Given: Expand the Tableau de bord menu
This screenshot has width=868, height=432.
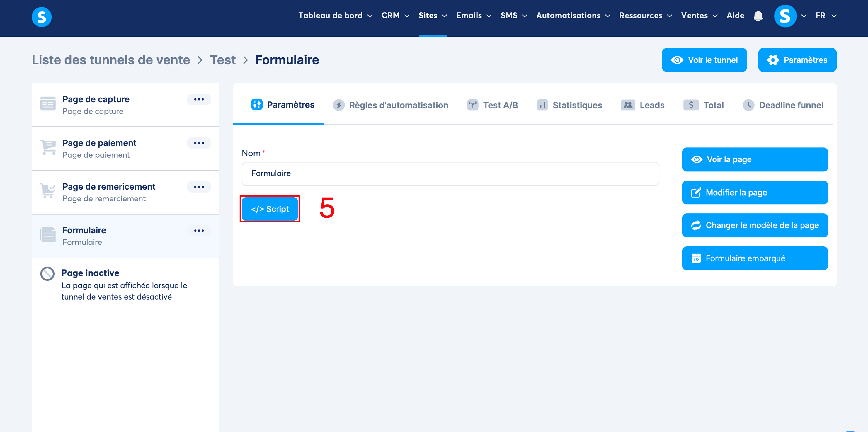Looking at the screenshot, I should coord(335,16).
